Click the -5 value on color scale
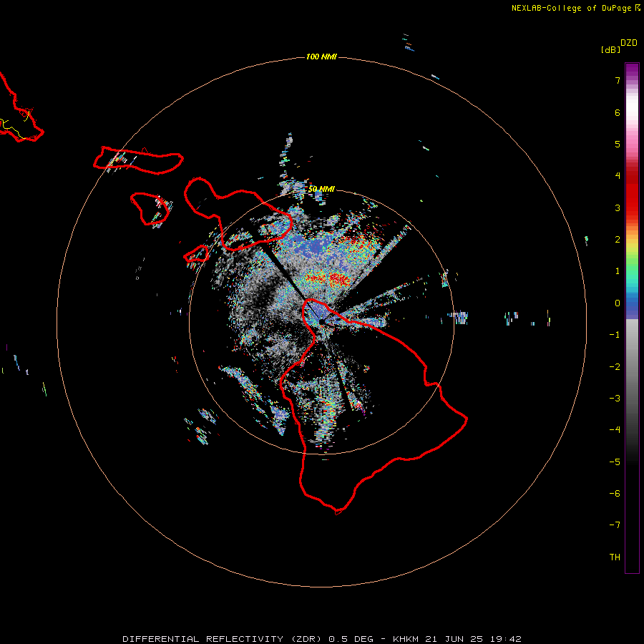This screenshot has width=644, height=644. [615, 462]
